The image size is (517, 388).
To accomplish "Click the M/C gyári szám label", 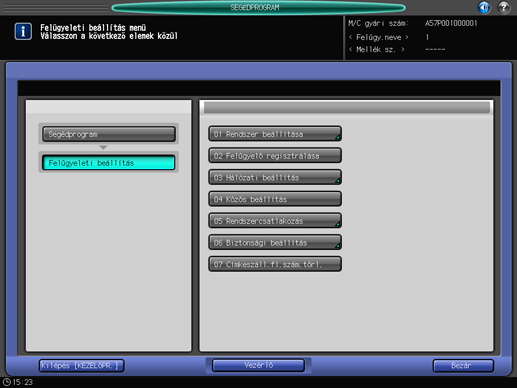I will (x=378, y=23).
